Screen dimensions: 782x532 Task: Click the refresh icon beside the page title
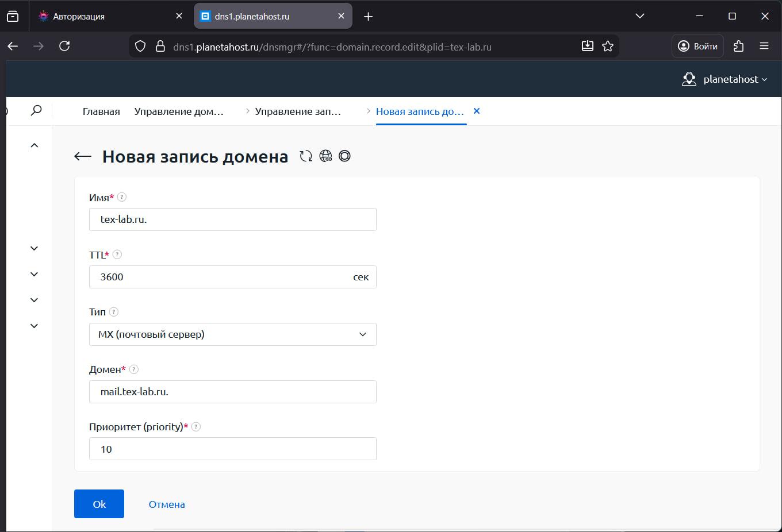[x=306, y=156]
